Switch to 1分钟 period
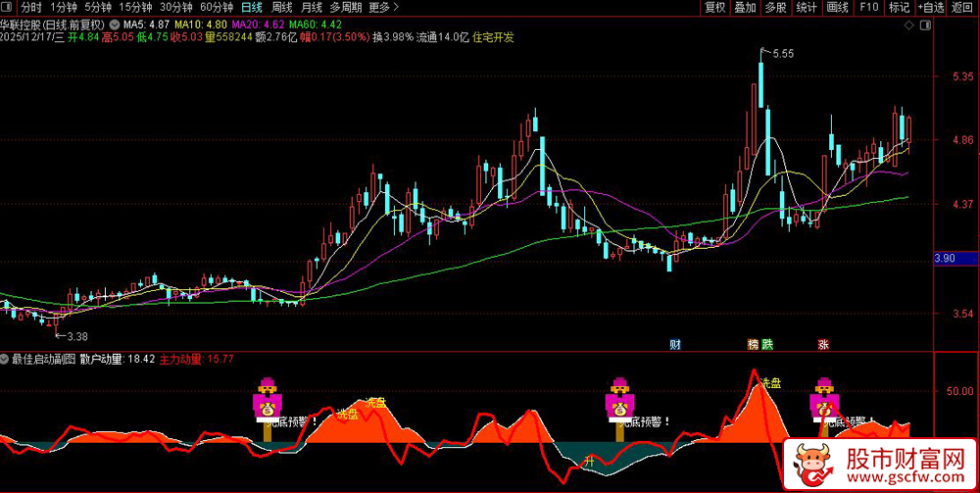980x493 pixels. [63, 8]
